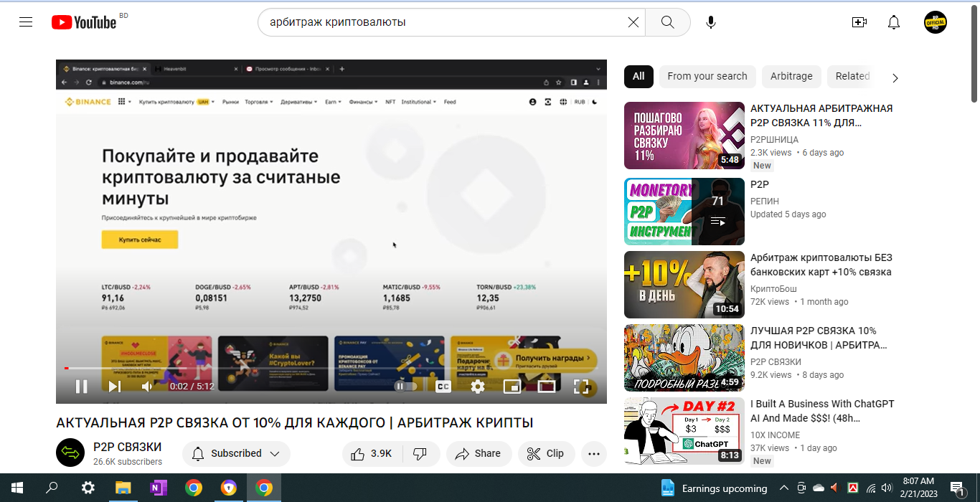
Task: Pause the playing video
Action: 82,387
